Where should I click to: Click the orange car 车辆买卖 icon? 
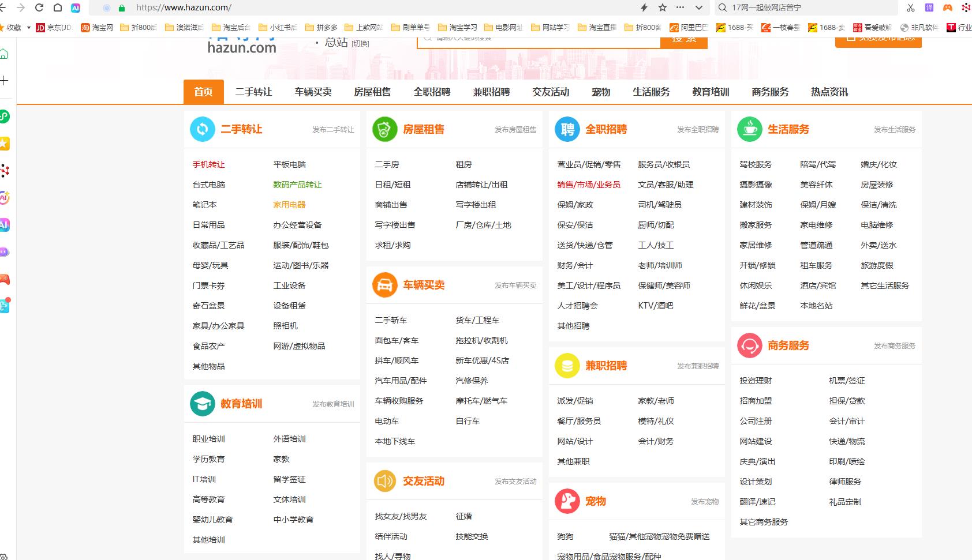click(384, 285)
